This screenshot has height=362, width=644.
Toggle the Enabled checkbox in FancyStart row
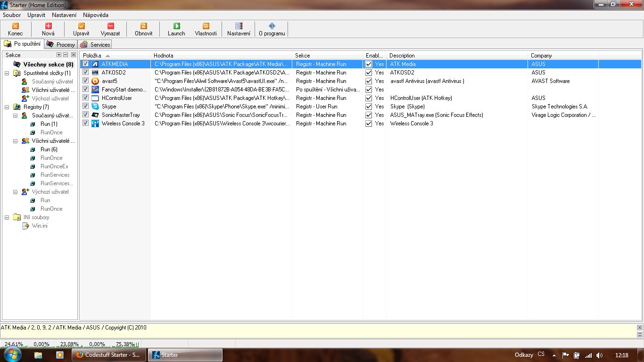[x=369, y=90]
